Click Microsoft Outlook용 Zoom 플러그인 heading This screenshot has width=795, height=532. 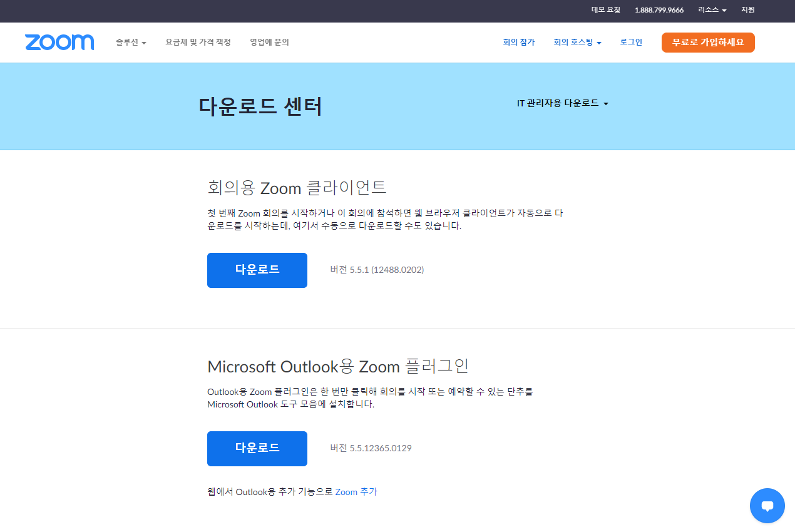point(338,366)
